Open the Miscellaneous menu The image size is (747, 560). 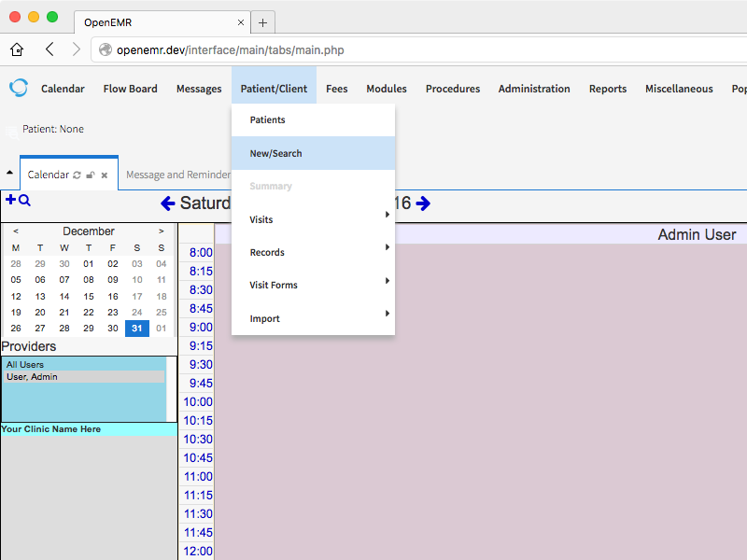(x=679, y=89)
